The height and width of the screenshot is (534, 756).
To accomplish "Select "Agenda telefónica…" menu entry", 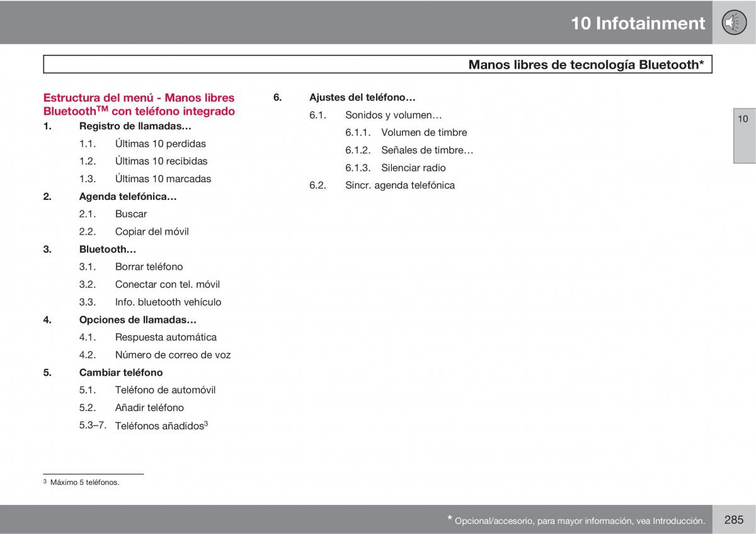I will pyautogui.click(x=128, y=197).
